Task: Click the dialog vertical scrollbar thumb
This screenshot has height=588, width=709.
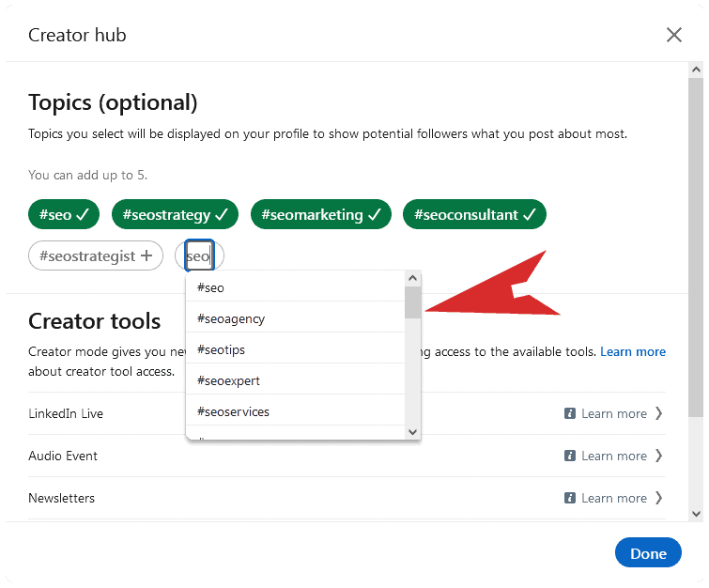Action: pyautogui.click(x=696, y=247)
